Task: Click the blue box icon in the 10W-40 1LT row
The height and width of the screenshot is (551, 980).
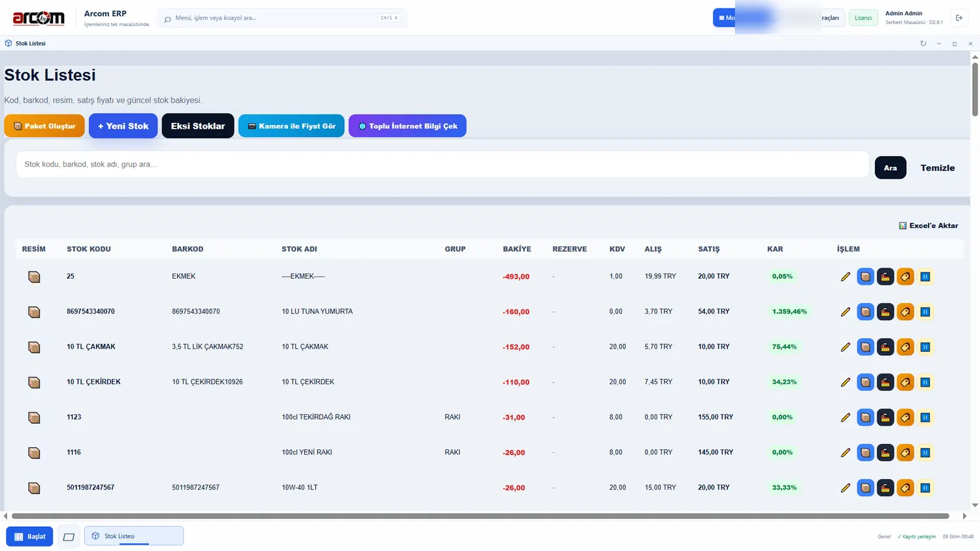Action: point(866,488)
